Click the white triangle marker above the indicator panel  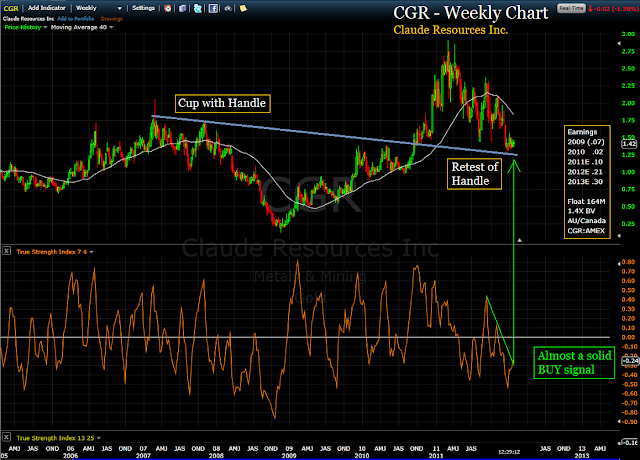[x=520, y=240]
